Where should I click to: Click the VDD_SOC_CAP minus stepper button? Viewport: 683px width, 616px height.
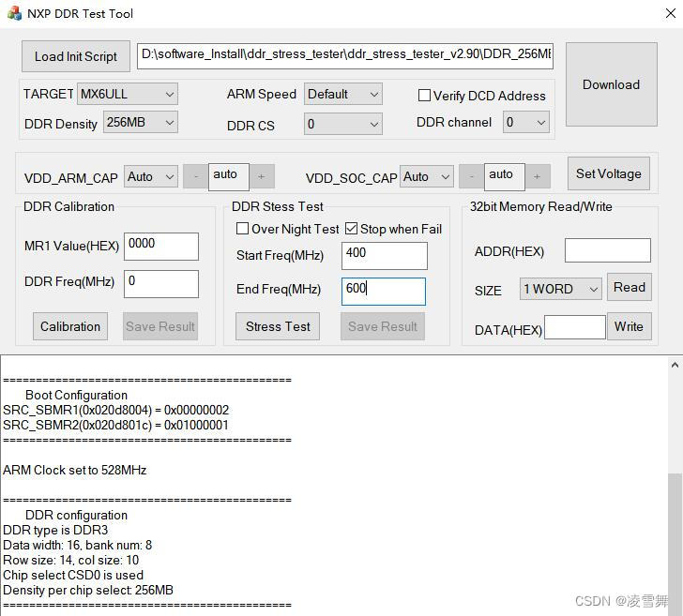click(471, 177)
